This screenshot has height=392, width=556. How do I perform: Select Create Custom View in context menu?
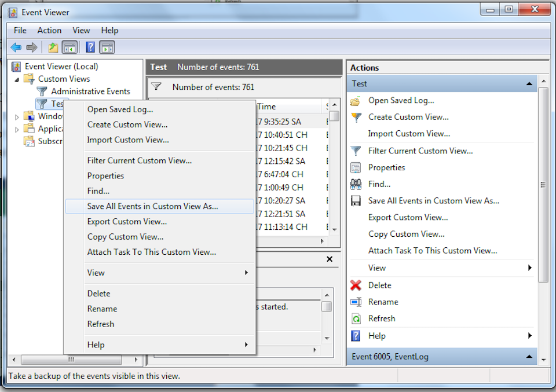click(x=160, y=124)
